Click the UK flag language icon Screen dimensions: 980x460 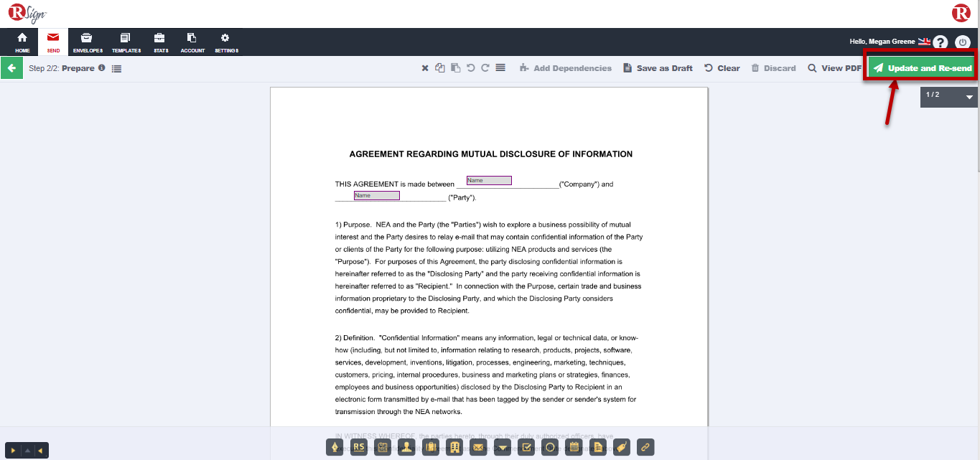[924, 42]
